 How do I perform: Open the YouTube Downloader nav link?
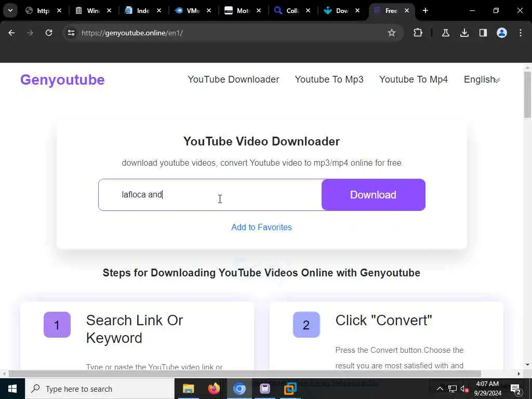coord(233,79)
